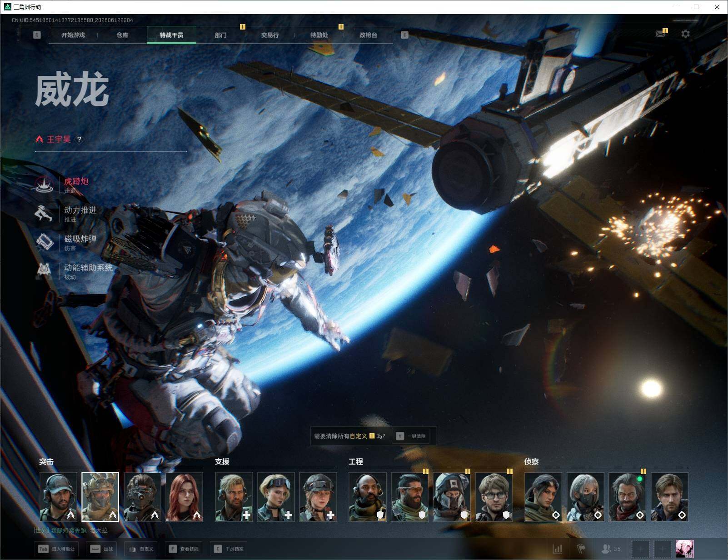Click the 动能辅助系统 skill name
Screen dimensions: 728x560
[x=89, y=268]
